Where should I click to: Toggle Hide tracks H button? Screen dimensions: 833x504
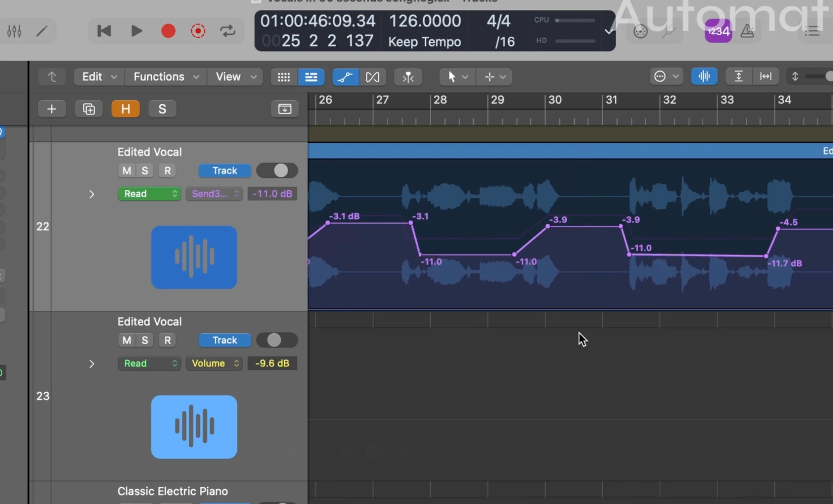click(x=125, y=109)
